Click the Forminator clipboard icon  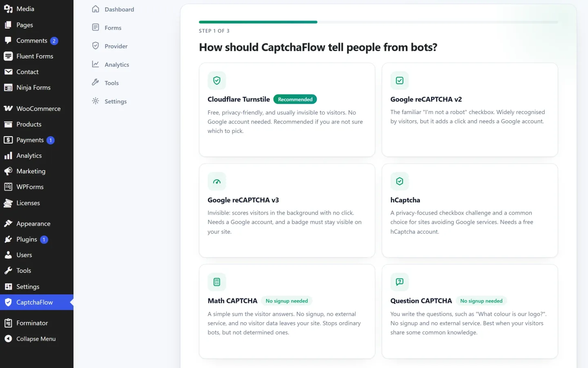[x=8, y=323]
